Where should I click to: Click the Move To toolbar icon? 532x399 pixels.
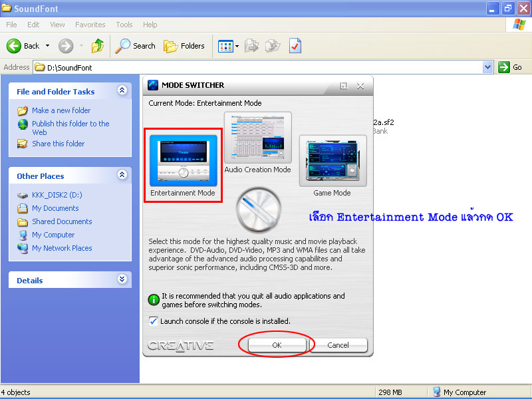click(251, 46)
